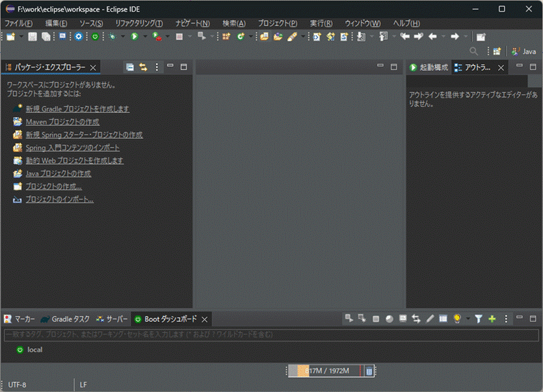543x392 pixels.
Task: Minimize the Outline panel
Action: coord(520,66)
